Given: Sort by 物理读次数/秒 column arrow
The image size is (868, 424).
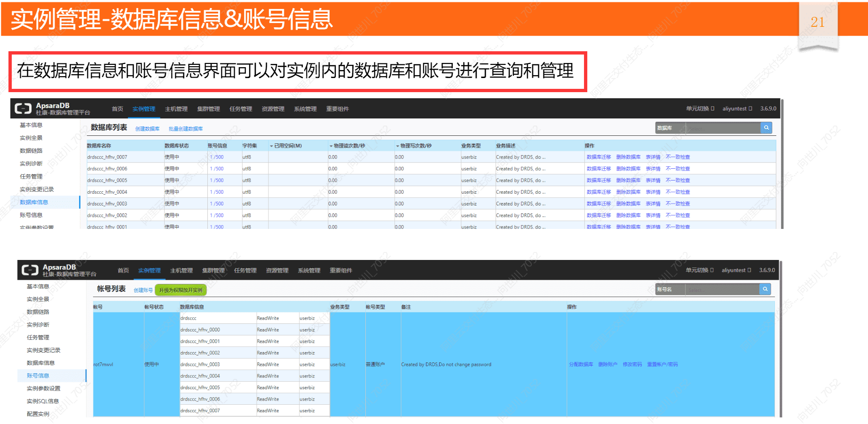Looking at the screenshot, I should (x=331, y=146).
